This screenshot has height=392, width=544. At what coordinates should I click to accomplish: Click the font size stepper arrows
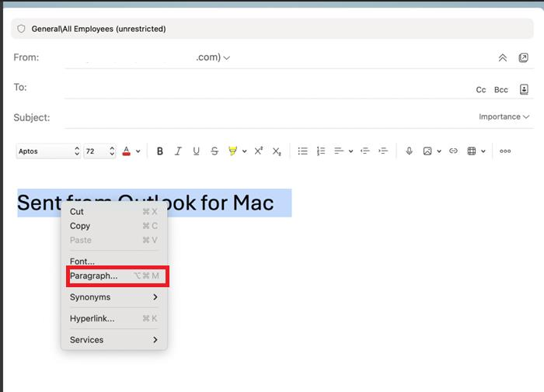click(x=112, y=151)
